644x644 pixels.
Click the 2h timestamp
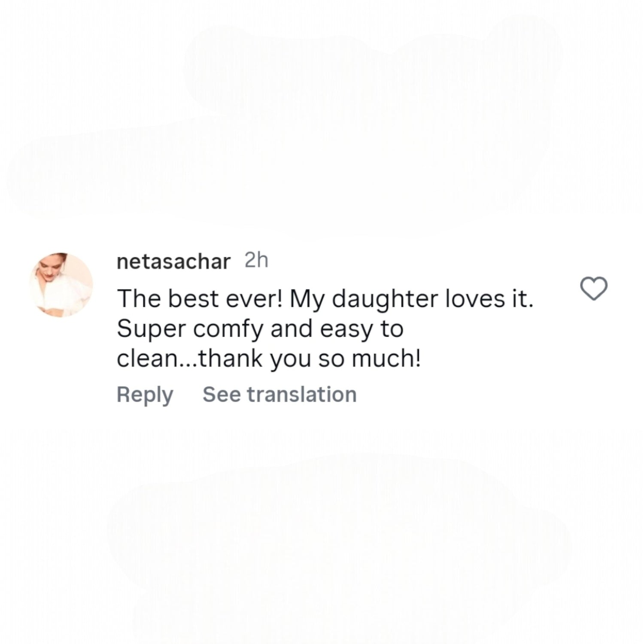click(x=256, y=261)
